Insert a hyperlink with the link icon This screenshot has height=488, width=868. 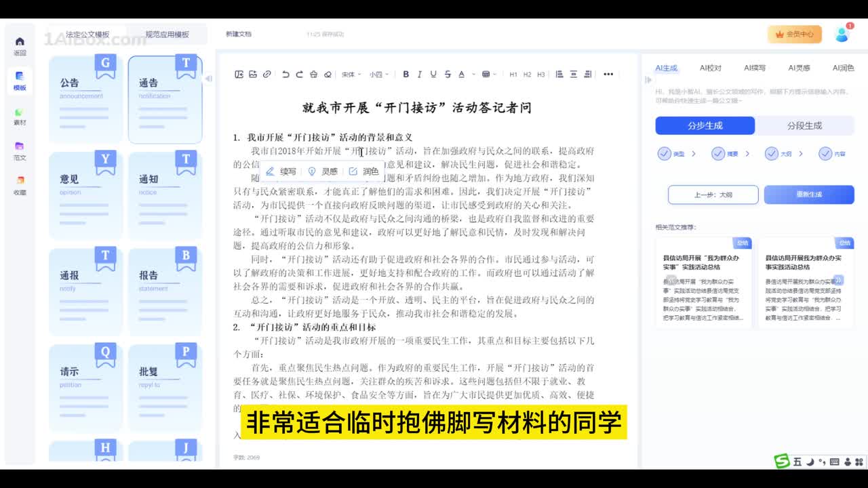tap(267, 75)
